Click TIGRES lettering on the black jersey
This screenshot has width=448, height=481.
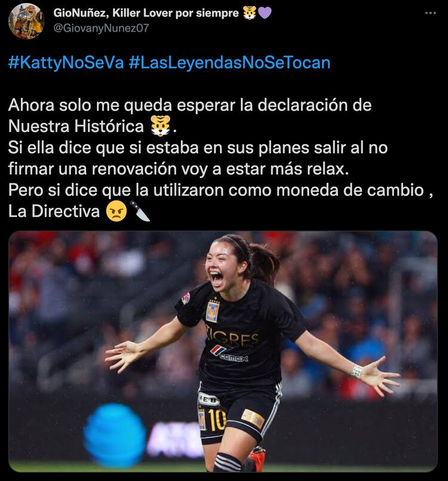232,336
